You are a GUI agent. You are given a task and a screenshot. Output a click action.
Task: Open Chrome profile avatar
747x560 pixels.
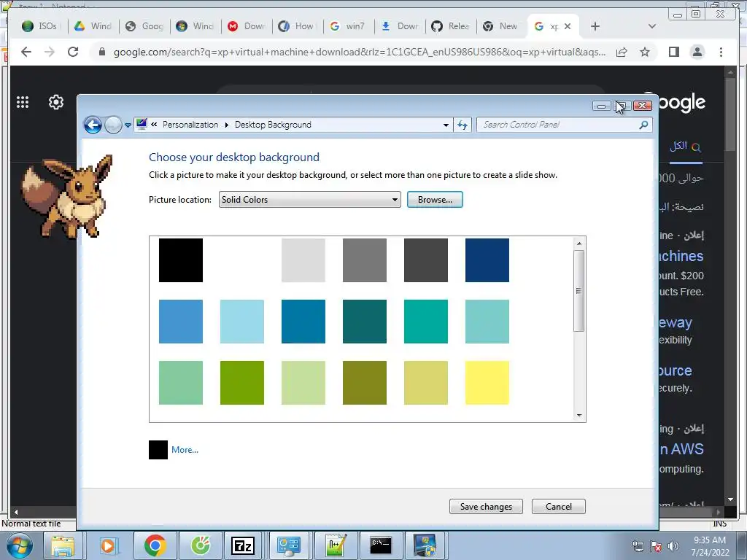(697, 52)
